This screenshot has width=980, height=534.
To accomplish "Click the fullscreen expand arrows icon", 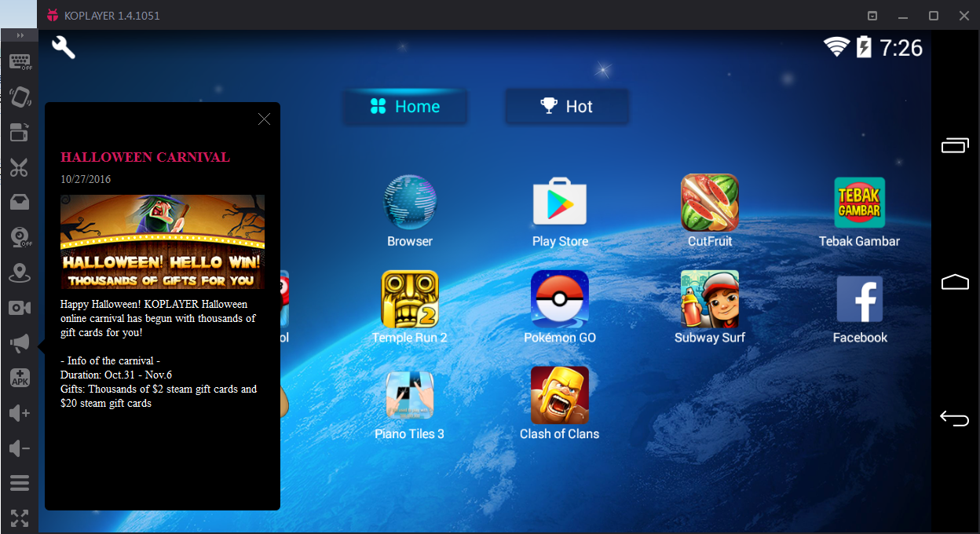I will (x=20, y=518).
